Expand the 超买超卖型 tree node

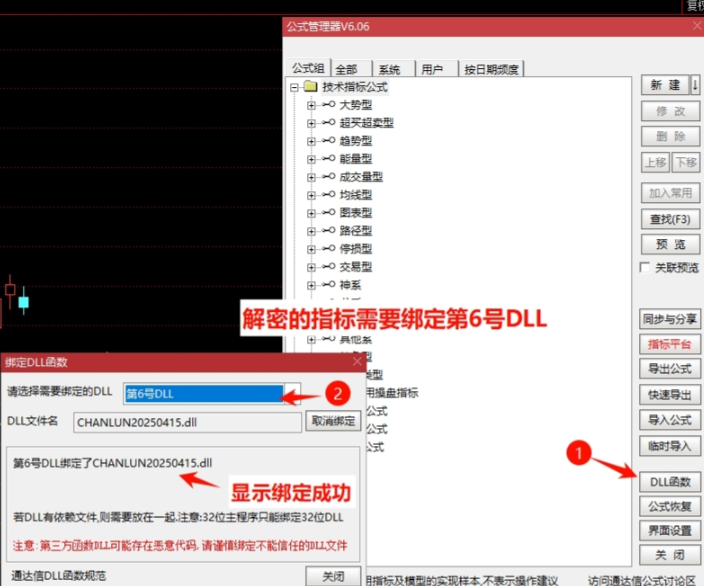tap(311, 123)
